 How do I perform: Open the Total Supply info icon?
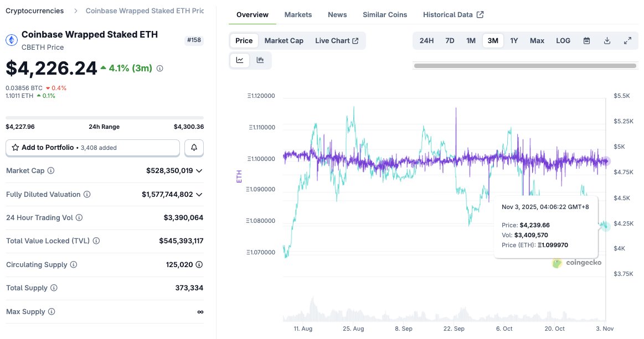tap(54, 288)
